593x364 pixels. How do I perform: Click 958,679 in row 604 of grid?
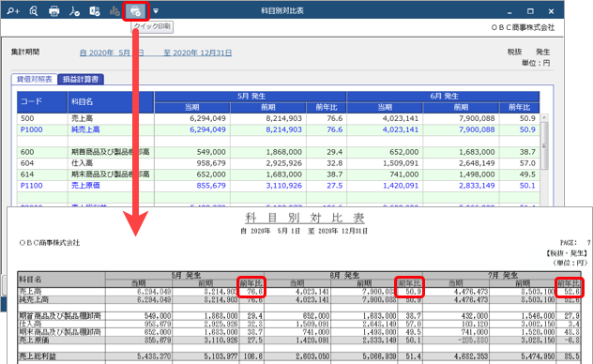[x=211, y=163]
